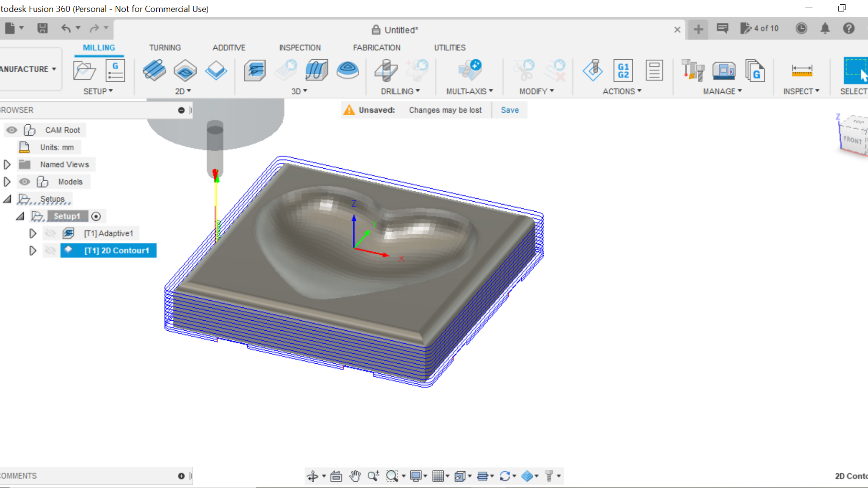Add a new design tab

click(x=698, y=29)
